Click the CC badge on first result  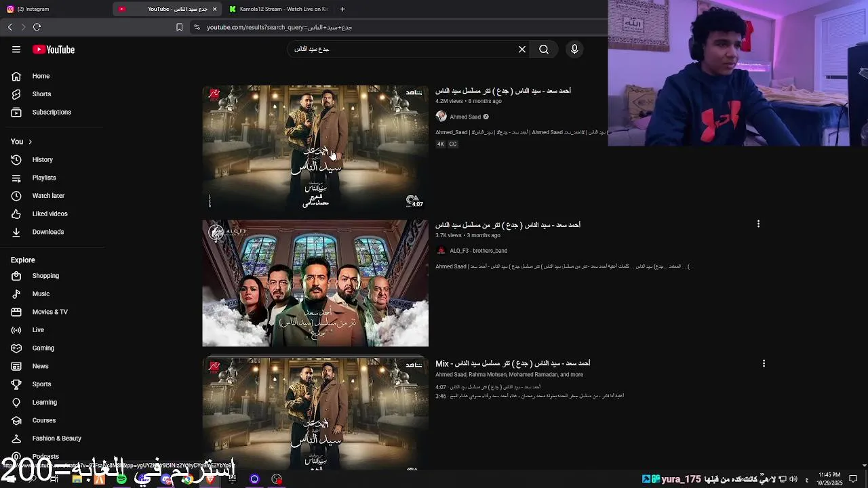[453, 144]
